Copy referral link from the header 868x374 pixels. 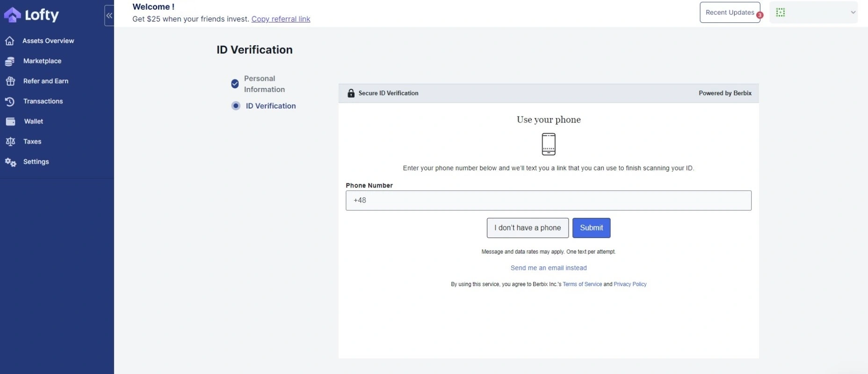click(x=281, y=19)
